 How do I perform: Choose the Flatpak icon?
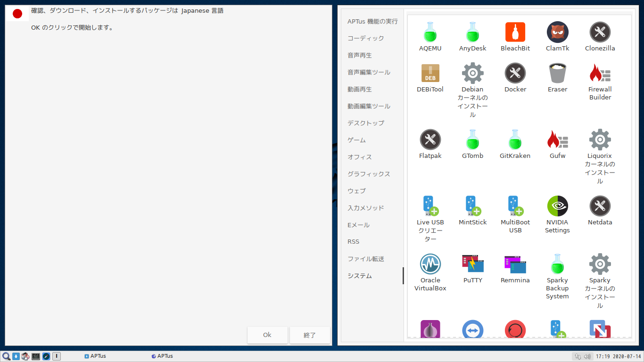(430, 140)
